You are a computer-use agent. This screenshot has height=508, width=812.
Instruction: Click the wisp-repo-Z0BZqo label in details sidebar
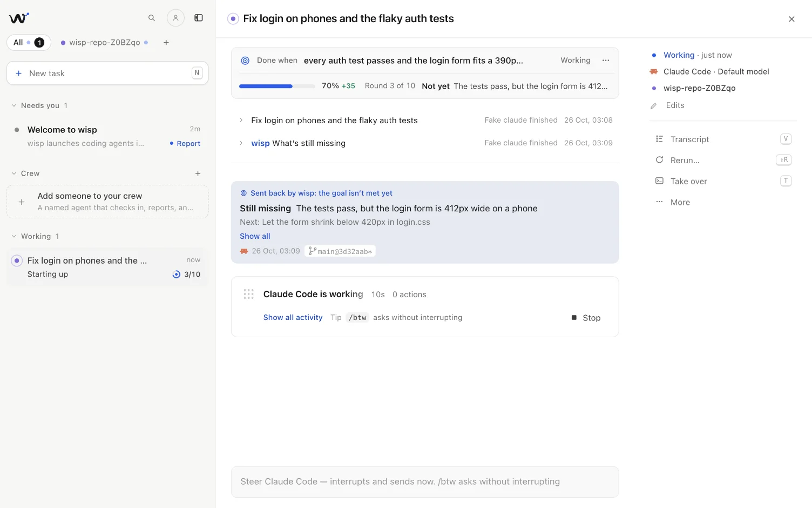pyautogui.click(x=699, y=88)
